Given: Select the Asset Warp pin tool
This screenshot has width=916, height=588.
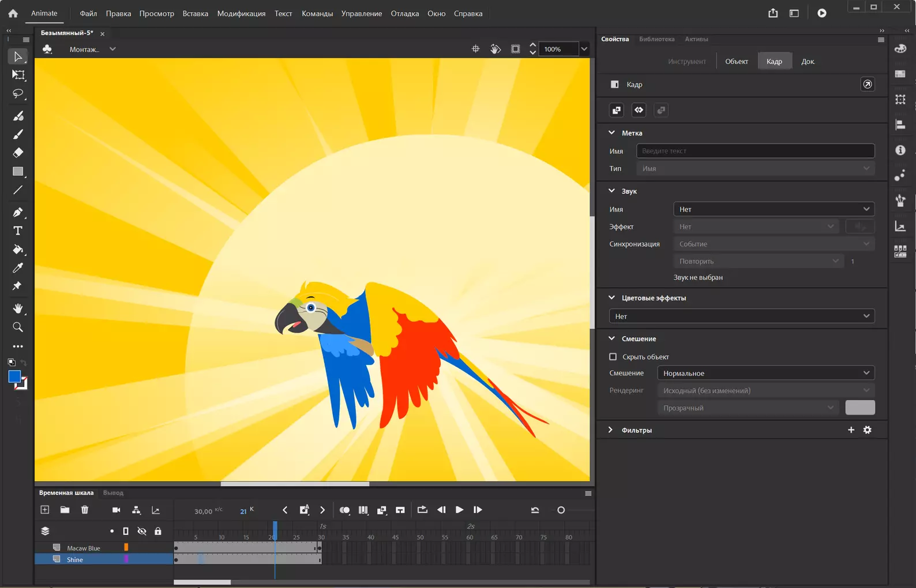Looking at the screenshot, I should click(x=18, y=286).
